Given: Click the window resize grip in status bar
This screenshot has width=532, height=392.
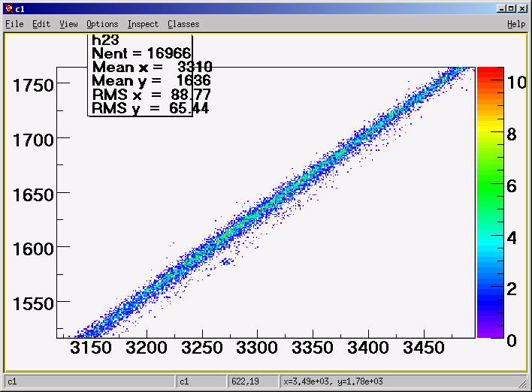Looking at the screenshot, I should (523, 383).
